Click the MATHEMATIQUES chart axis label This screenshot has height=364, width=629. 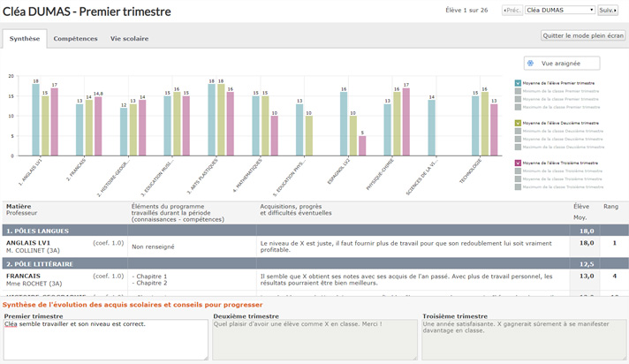point(247,175)
